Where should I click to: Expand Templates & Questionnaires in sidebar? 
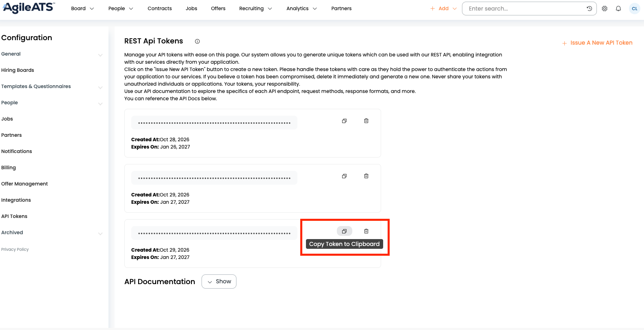(52, 86)
